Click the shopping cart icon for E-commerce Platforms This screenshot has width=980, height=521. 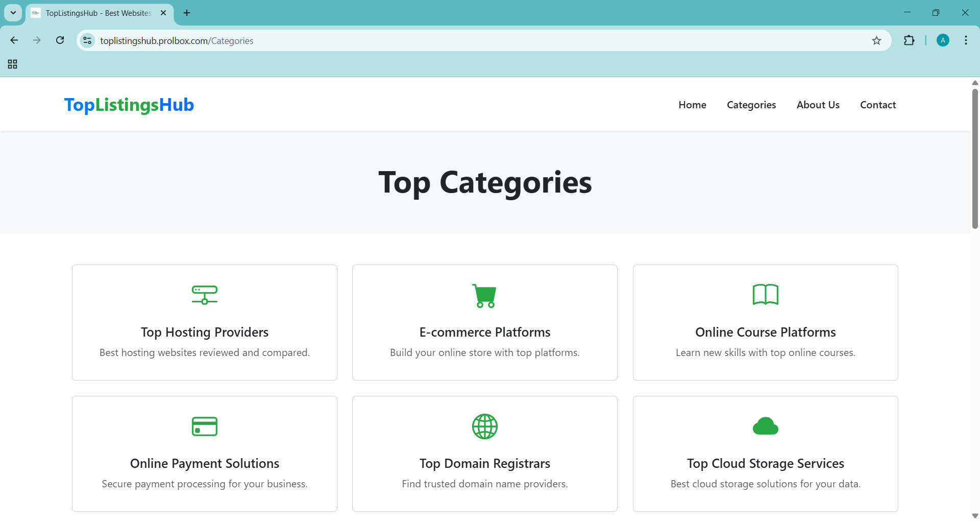pyautogui.click(x=484, y=296)
